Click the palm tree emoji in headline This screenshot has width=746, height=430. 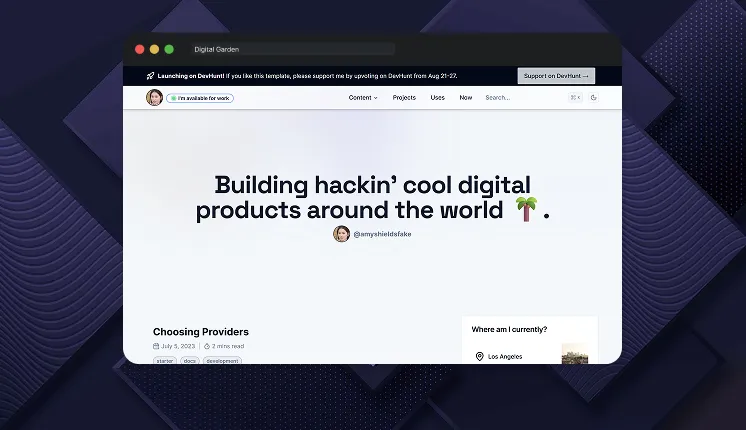(526, 209)
